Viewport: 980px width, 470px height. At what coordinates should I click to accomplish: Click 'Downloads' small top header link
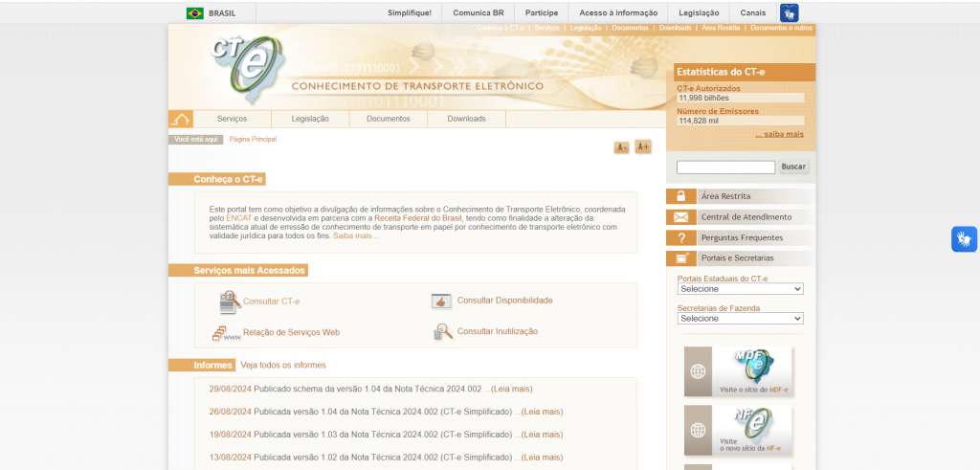pyautogui.click(x=675, y=28)
